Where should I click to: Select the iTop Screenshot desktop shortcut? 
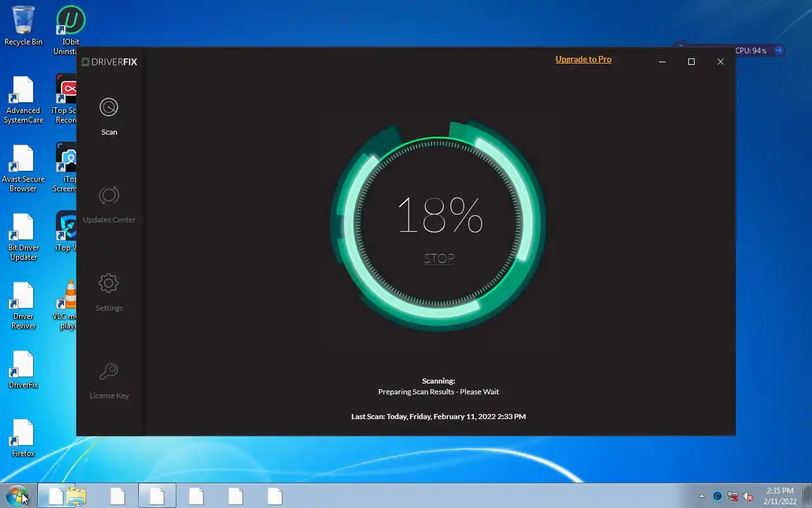[x=65, y=168]
